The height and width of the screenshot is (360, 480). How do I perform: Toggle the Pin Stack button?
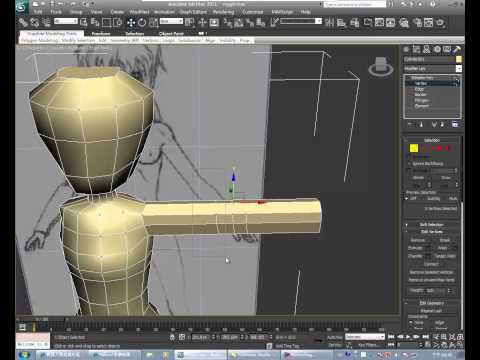pos(410,124)
